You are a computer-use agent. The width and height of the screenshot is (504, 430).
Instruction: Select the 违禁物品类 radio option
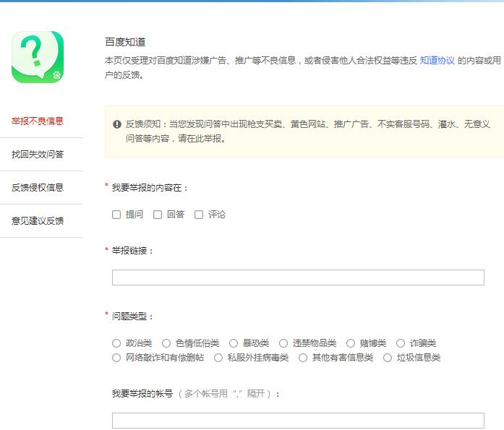[x=283, y=343]
